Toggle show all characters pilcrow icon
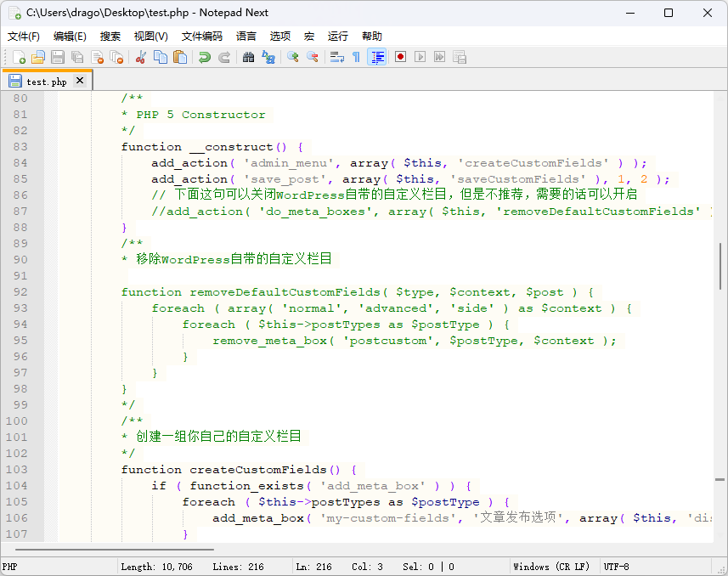Viewport: 728px width, 576px height. point(357,57)
